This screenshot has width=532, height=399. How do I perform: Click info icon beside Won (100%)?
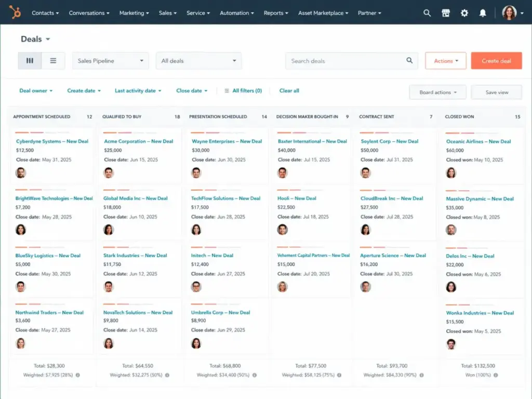[x=496, y=375]
